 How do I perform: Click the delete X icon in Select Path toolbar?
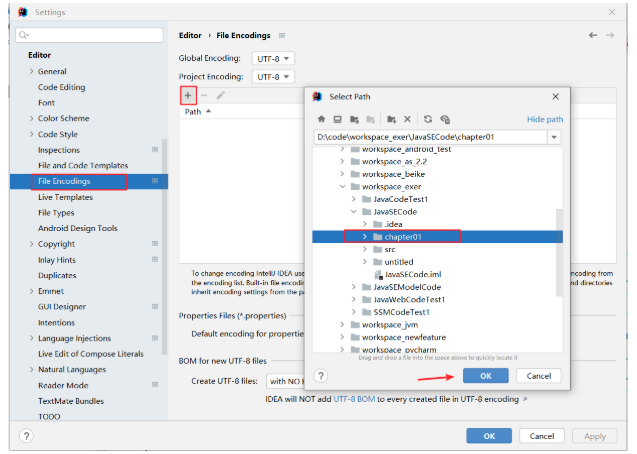[x=407, y=119]
